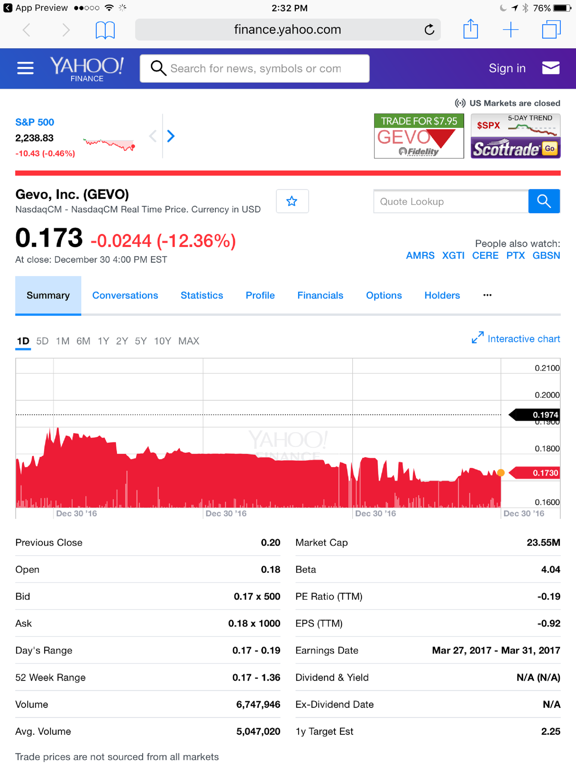Focus the Quote Lookup field
Viewport: 576px width, 768px height.
(451, 201)
